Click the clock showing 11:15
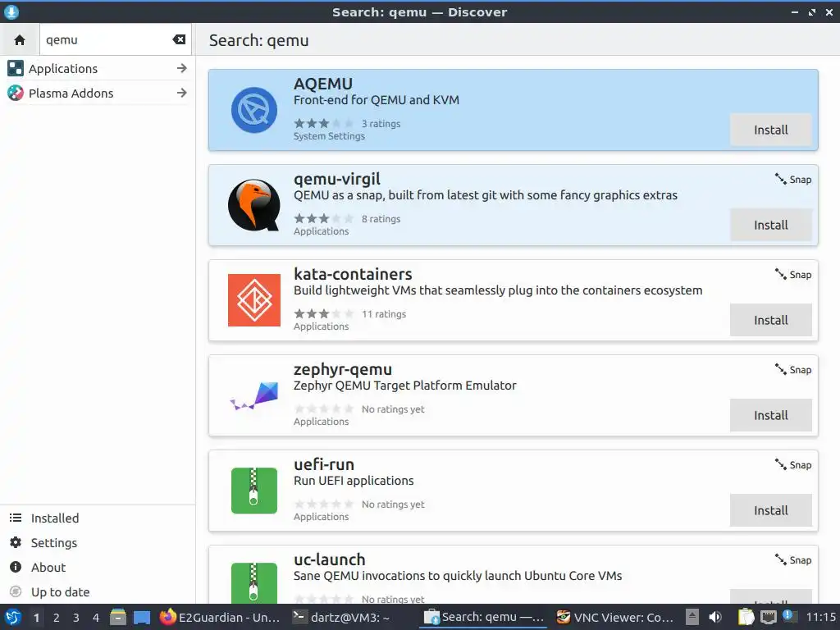Viewport: 840px width, 630px height. pyautogui.click(x=820, y=618)
